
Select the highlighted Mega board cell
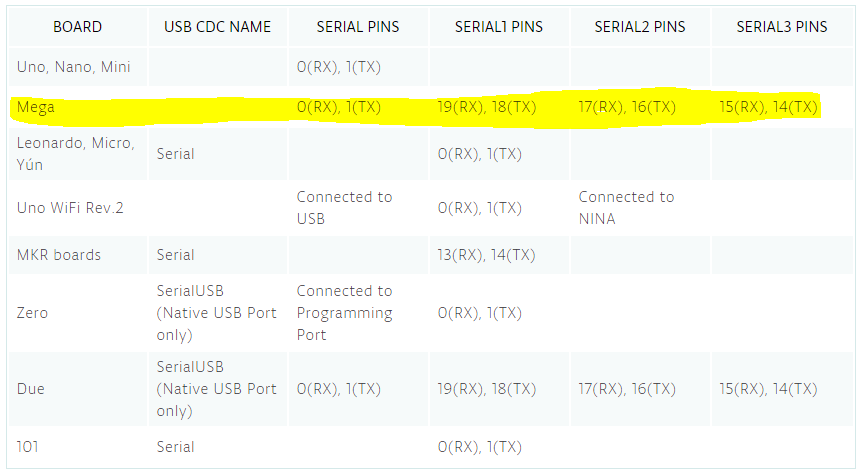point(36,107)
